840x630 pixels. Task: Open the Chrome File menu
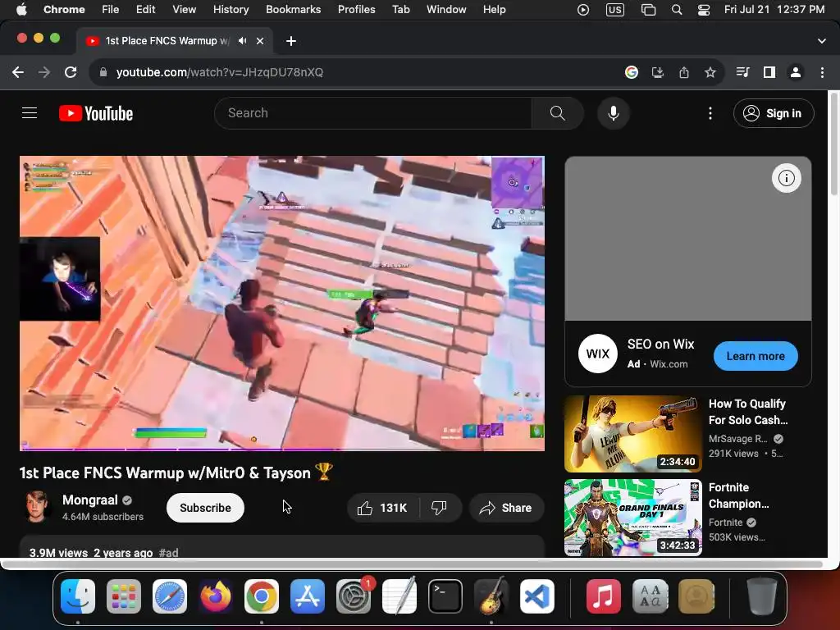111,9
